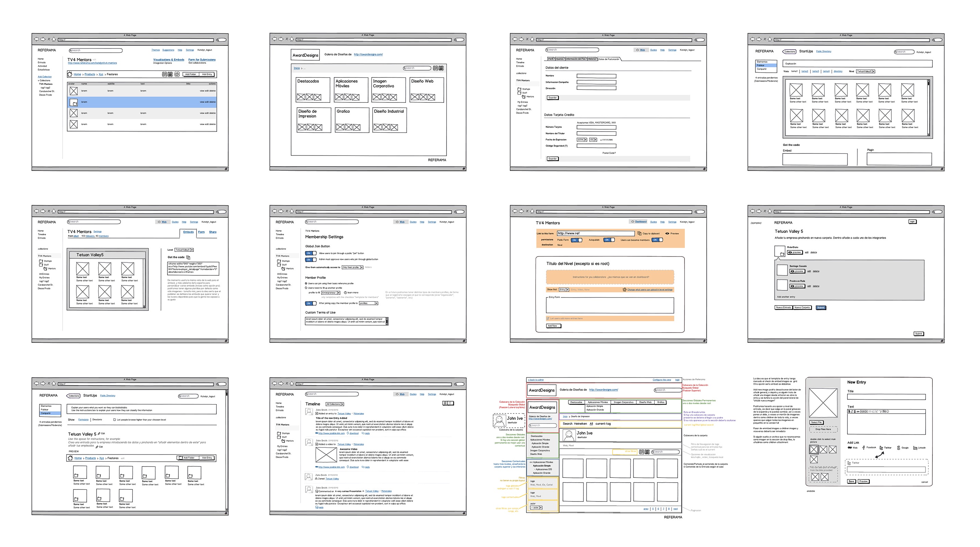This screenshot has height=547, width=980.
Task: Select Users need to fill up another profile
Action: 306,288
